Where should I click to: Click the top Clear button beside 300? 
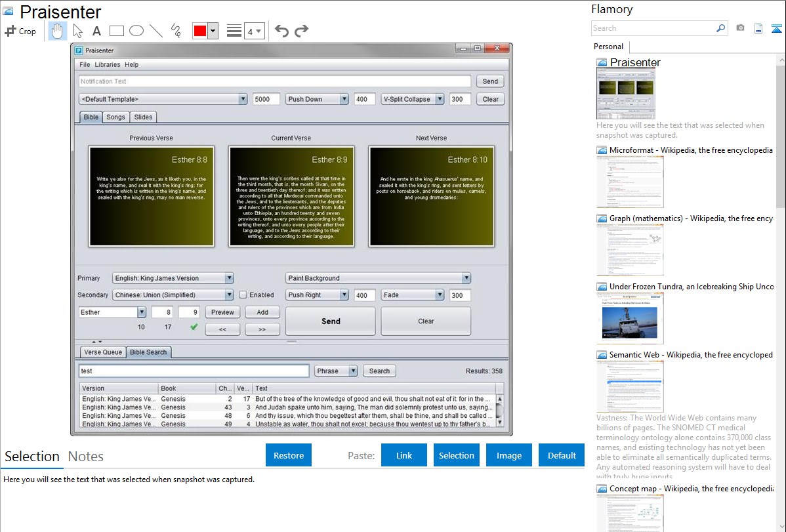click(489, 99)
